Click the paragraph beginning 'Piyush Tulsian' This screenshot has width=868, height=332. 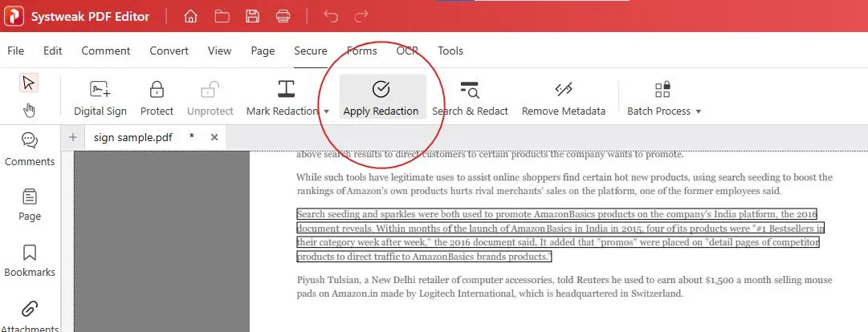coord(564,287)
